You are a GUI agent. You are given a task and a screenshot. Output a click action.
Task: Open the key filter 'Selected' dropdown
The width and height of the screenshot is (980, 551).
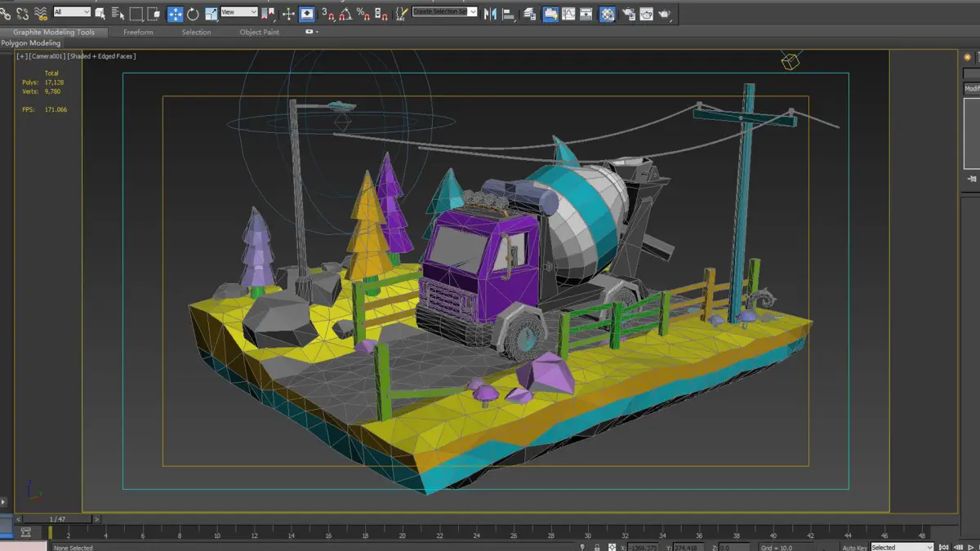click(x=902, y=548)
